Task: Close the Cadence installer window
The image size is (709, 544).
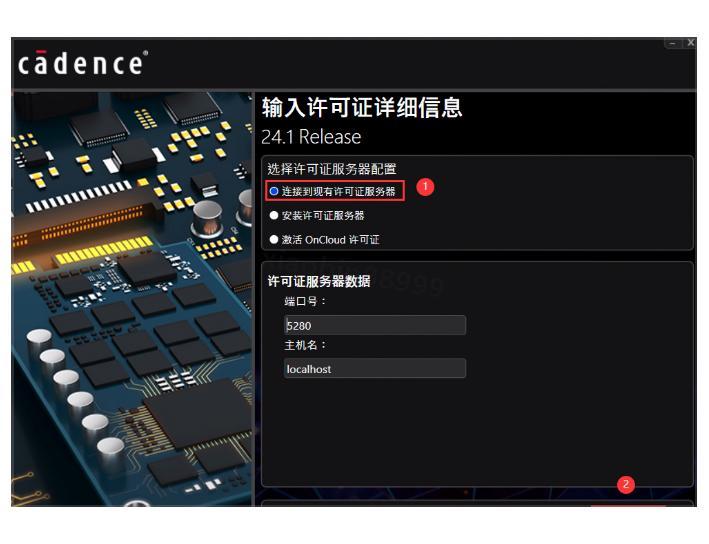Action: click(690, 43)
